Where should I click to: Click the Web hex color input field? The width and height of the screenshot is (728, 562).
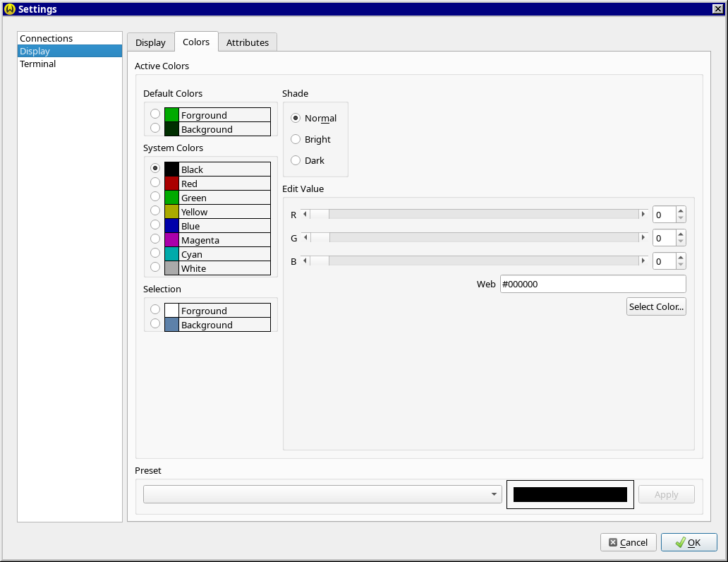(x=592, y=284)
